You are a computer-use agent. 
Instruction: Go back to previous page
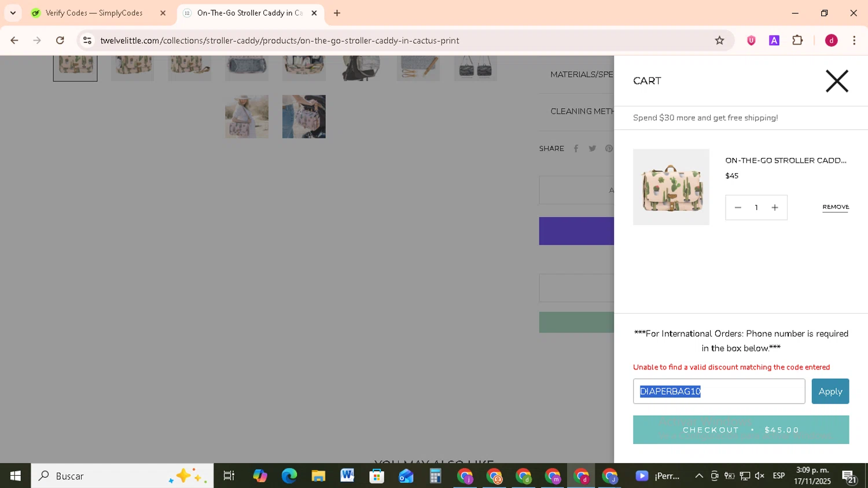click(14, 40)
